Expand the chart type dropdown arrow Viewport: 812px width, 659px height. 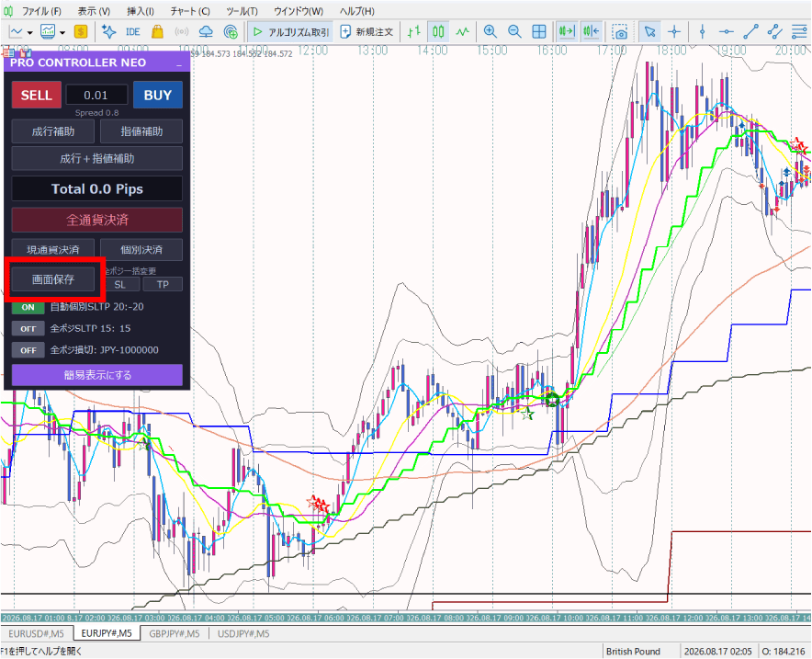30,33
